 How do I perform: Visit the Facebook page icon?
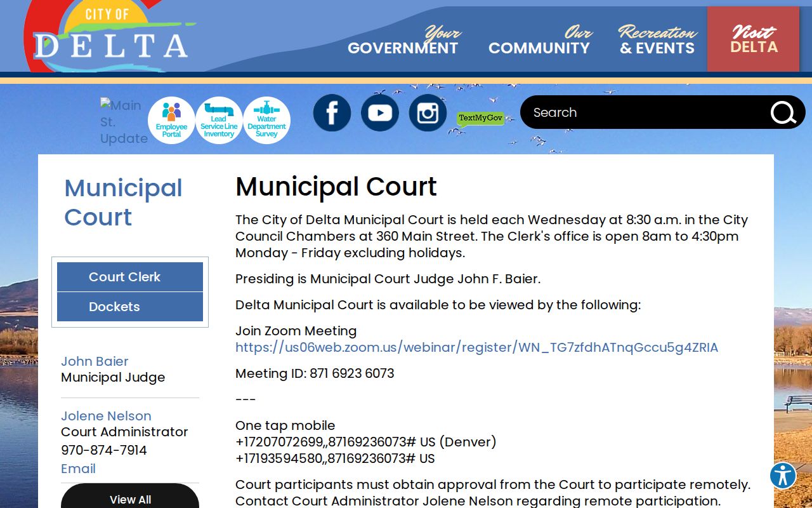point(332,113)
